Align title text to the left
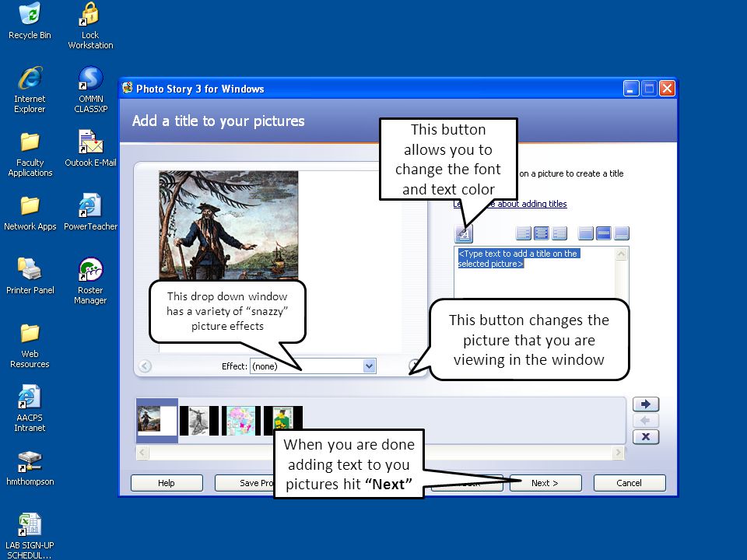Screen dimensions: 747x560 (523, 233)
